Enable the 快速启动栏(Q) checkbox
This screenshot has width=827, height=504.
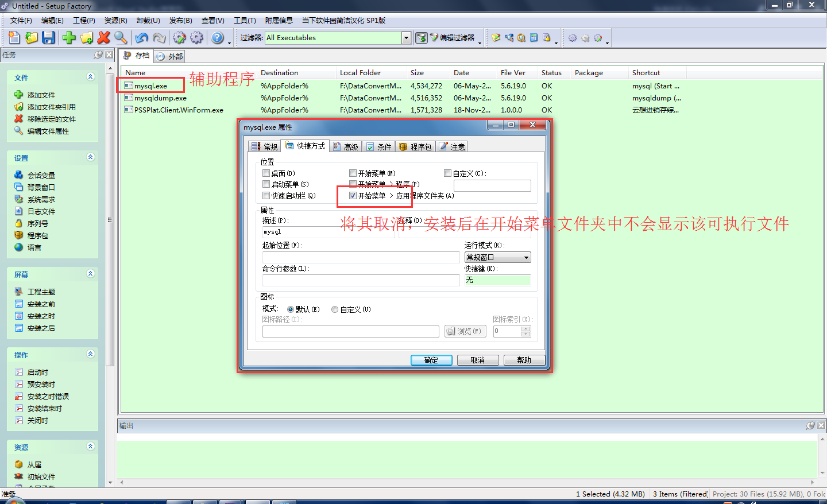tap(266, 196)
